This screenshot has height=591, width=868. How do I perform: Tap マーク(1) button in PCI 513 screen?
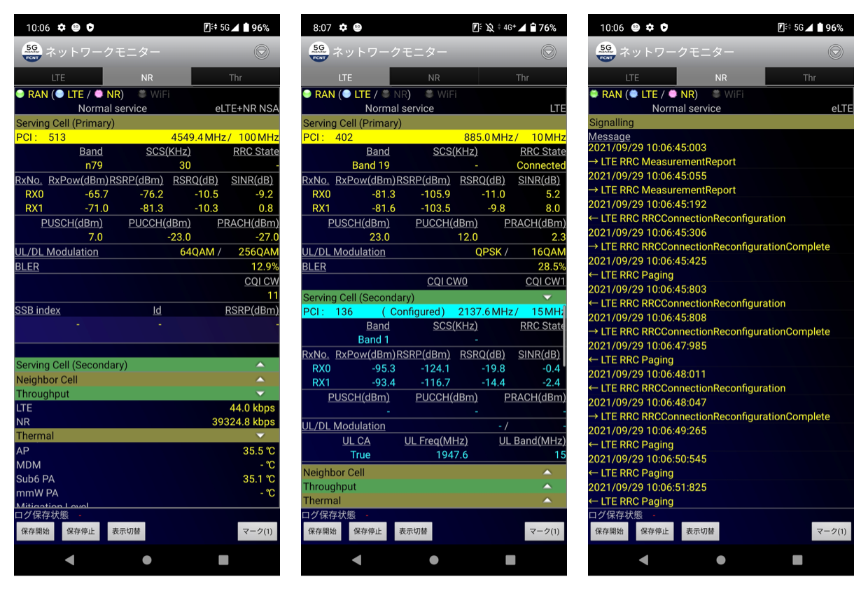pos(258,531)
